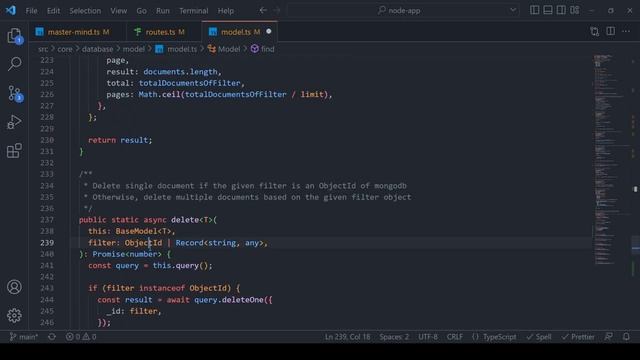The image size is (640, 360).
Task: Open the Manage gear settings icon
Action: coord(14,316)
